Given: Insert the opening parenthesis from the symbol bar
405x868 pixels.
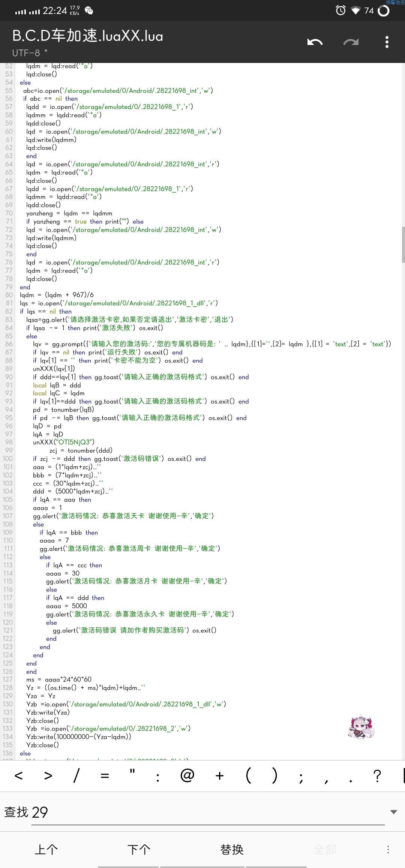Looking at the screenshot, I should click(248, 775).
